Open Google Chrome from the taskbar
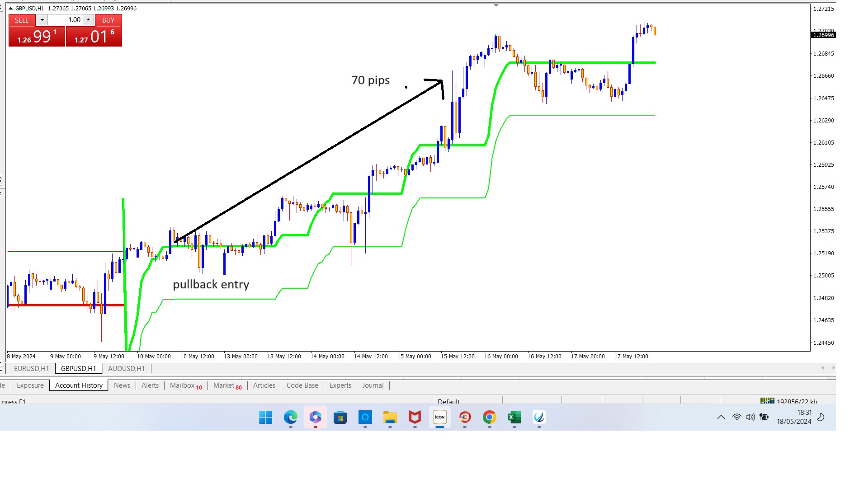Viewport: 868px width, 488px height. pos(489,417)
